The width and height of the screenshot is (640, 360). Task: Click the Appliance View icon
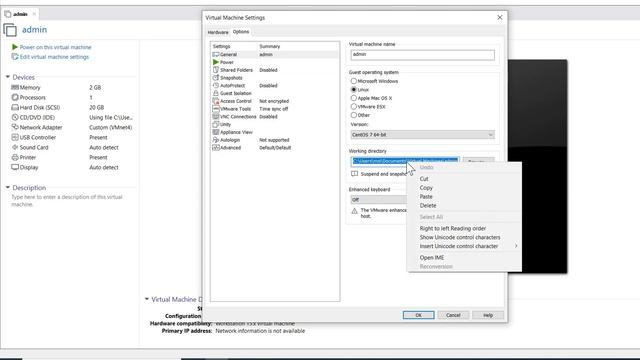[216, 132]
